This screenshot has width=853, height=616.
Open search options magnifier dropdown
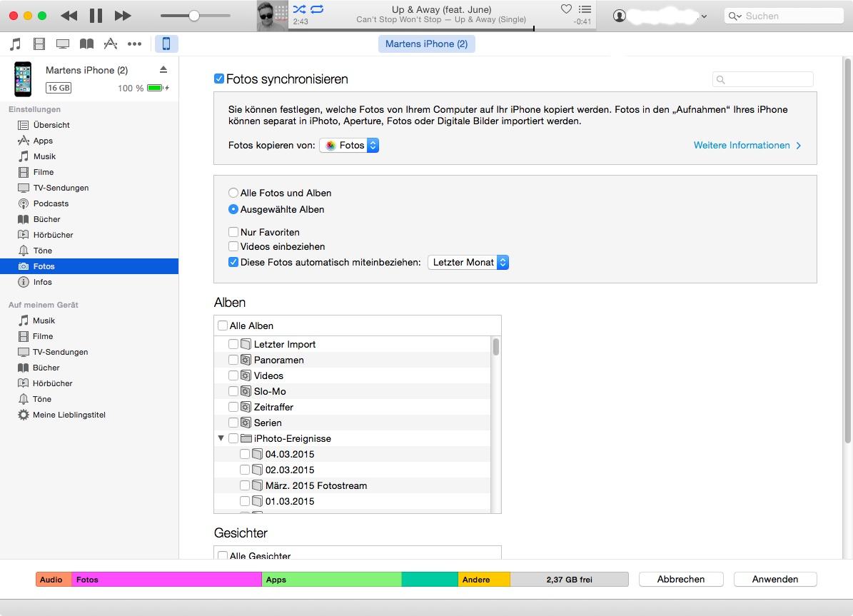[735, 16]
